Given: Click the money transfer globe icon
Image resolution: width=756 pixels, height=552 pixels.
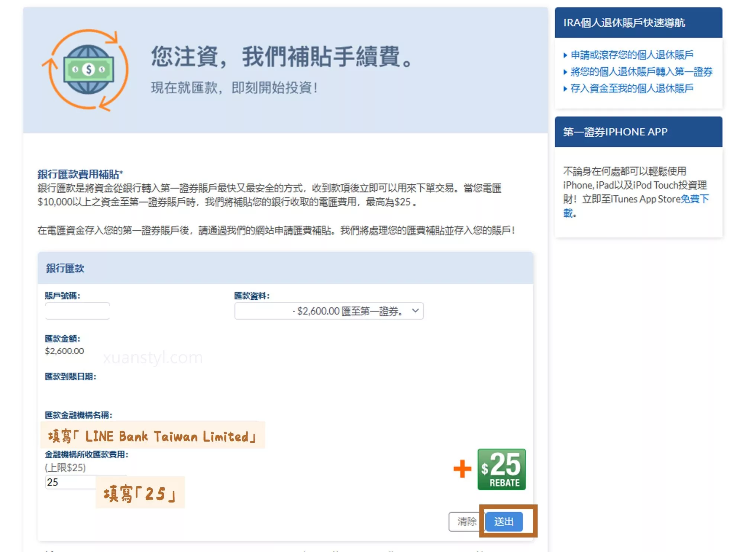Looking at the screenshot, I should pos(86,70).
